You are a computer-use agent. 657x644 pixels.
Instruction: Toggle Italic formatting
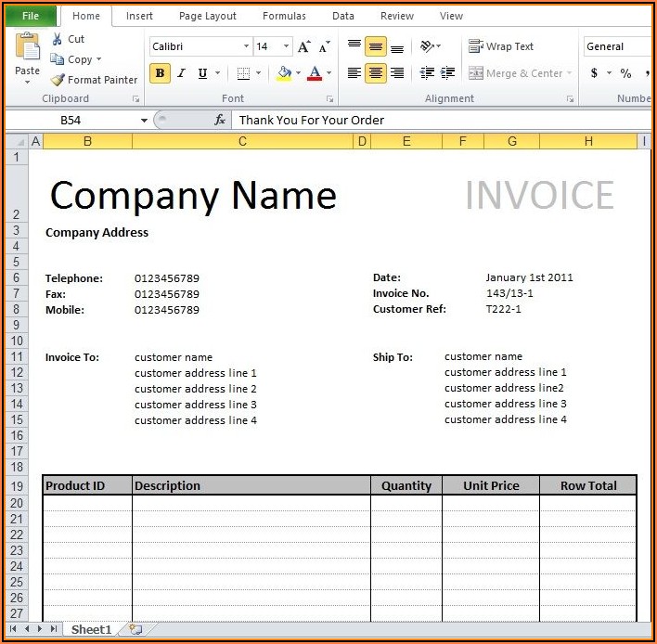(181, 73)
